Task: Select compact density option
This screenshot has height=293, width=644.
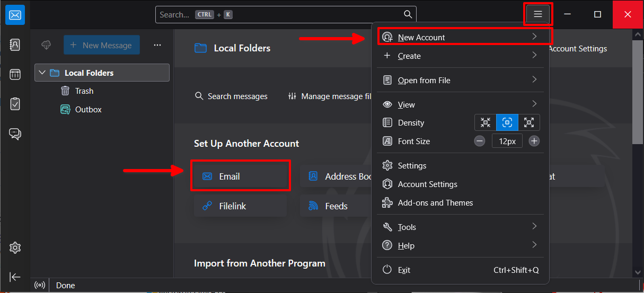Action: click(485, 123)
